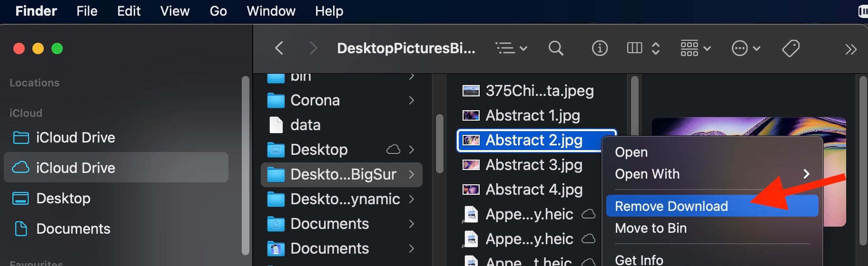Click the column view icon
Image resolution: width=868 pixels, height=266 pixels.
click(634, 48)
